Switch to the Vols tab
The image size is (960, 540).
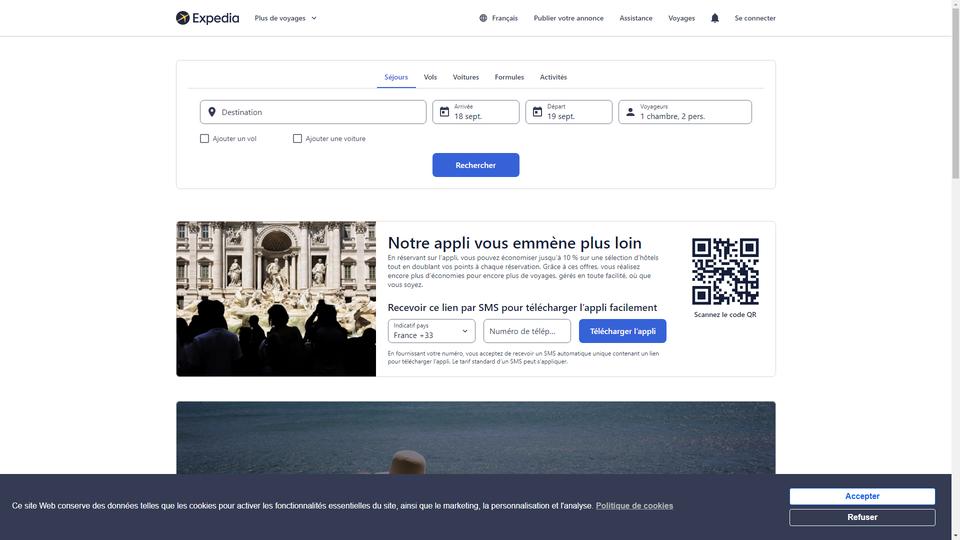[430, 77]
